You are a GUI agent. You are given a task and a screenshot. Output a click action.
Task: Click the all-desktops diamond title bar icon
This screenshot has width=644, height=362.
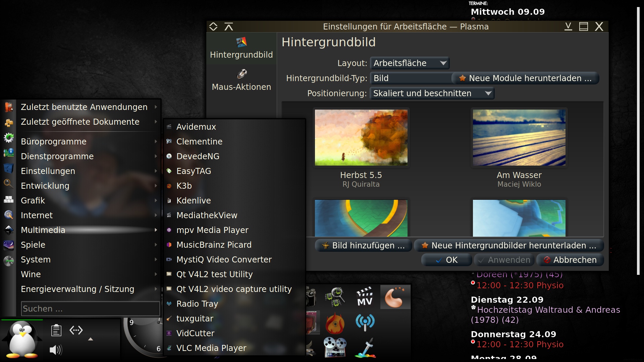213,26
